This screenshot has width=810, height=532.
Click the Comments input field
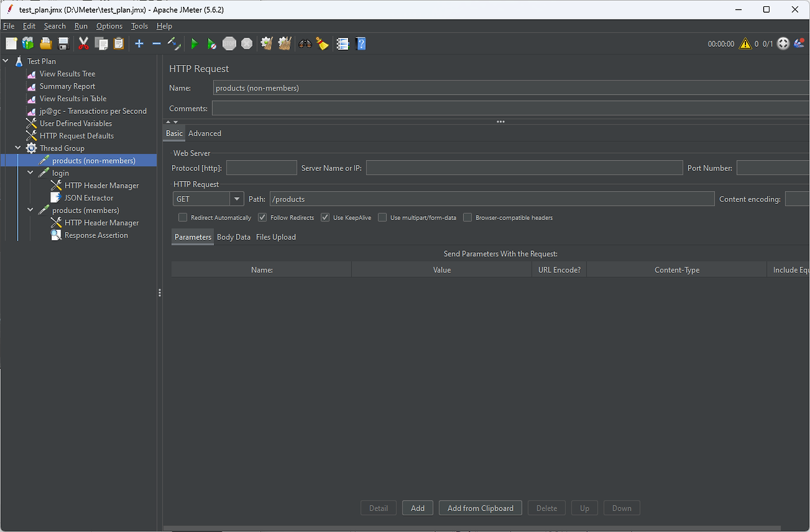point(511,108)
